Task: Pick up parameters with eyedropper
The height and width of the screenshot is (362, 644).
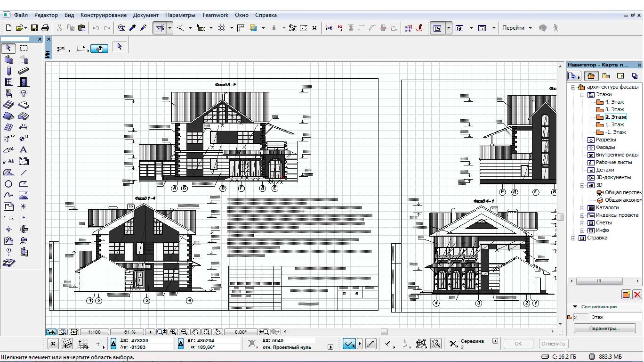Action: tap(132, 28)
